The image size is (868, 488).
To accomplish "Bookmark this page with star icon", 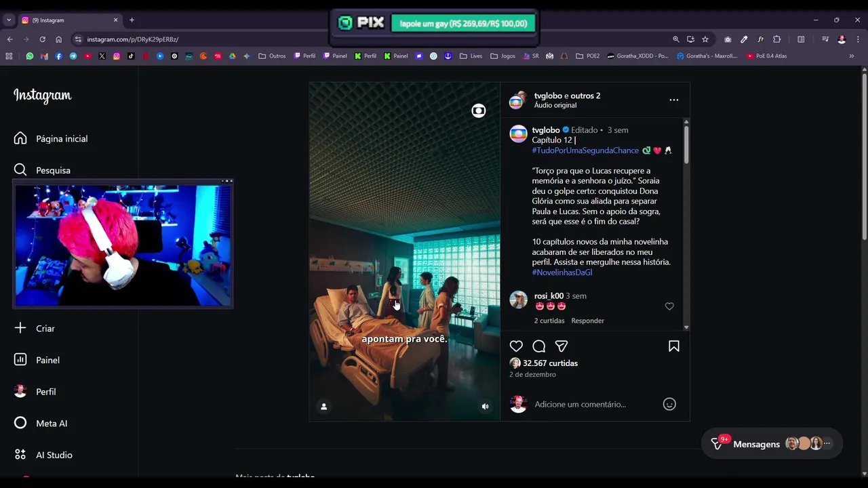I will 705,39.
